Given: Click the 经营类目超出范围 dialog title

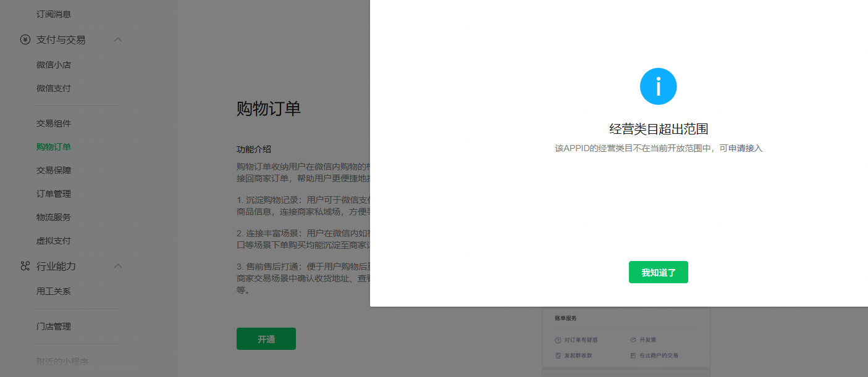Looking at the screenshot, I should [659, 129].
